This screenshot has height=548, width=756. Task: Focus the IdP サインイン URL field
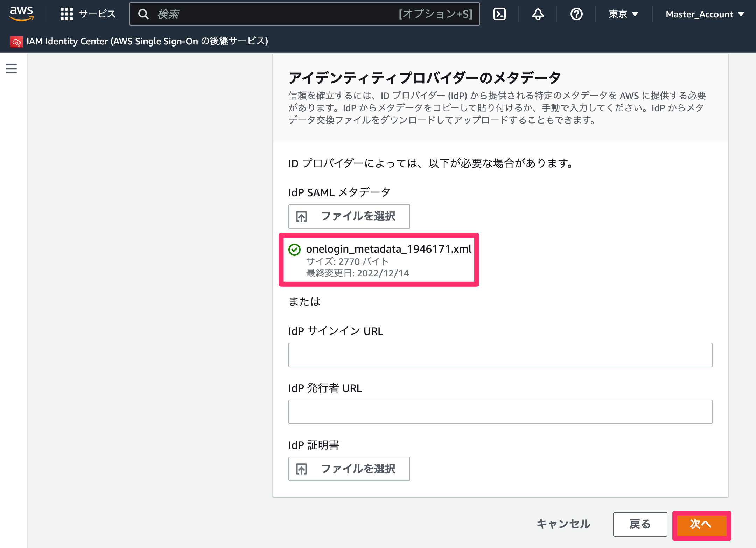[500, 355]
